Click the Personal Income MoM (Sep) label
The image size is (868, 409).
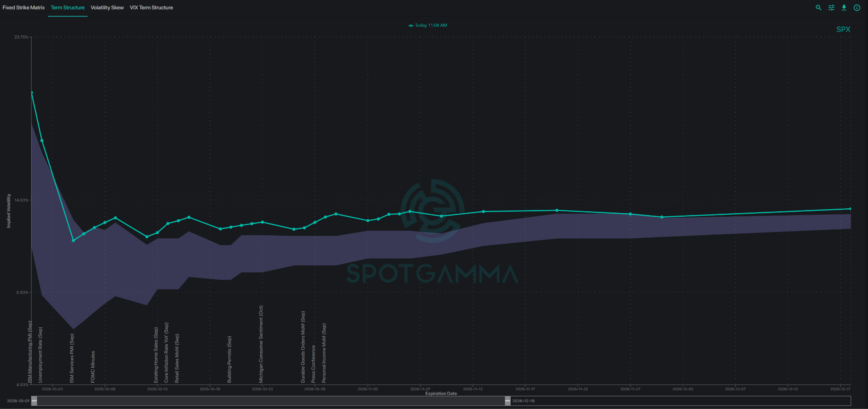(324, 353)
